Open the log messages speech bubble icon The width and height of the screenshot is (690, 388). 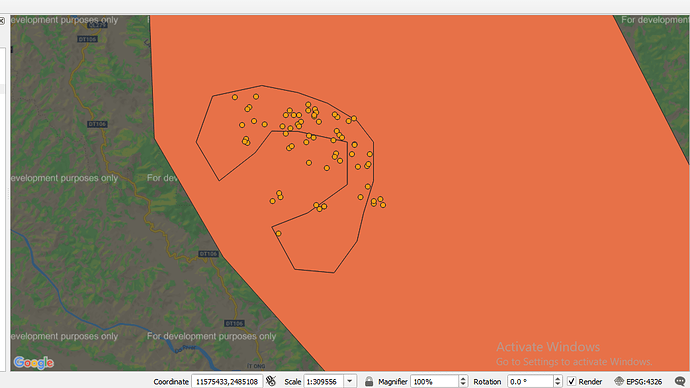tap(680, 381)
